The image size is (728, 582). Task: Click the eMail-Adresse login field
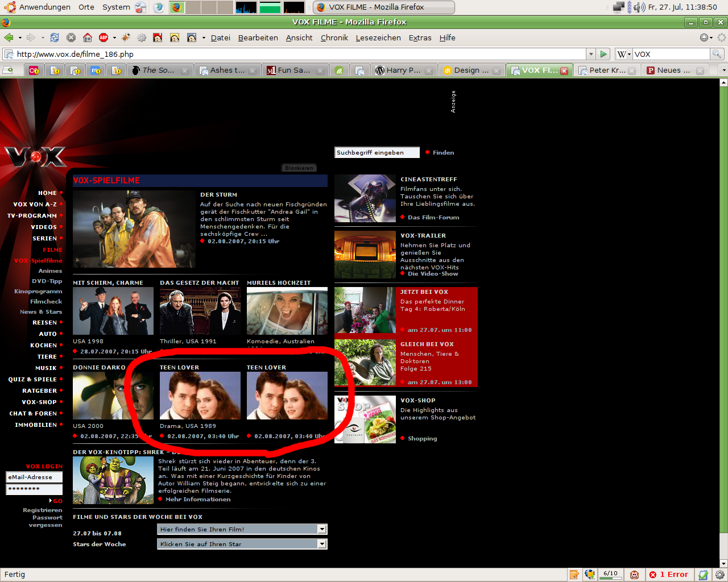pyautogui.click(x=34, y=477)
